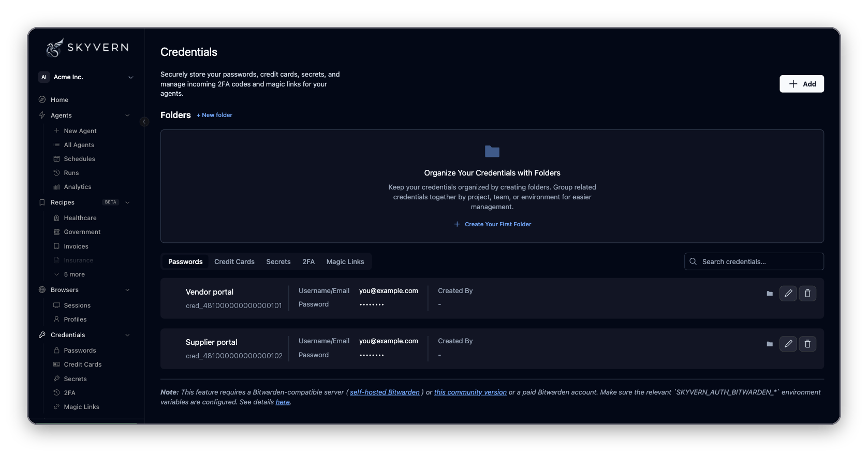Viewport: 868px width, 452px height.
Task: Open the Acme Inc. organization switcher
Action: 86,77
